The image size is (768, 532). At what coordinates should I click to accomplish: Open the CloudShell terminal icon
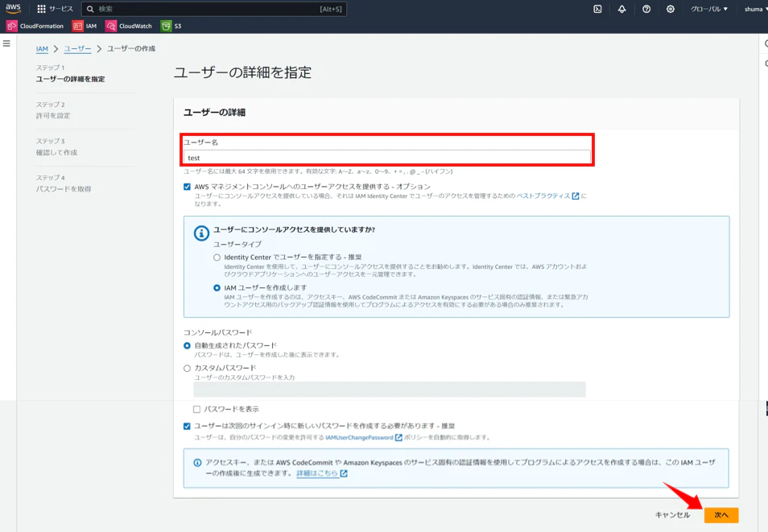[597, 9]
